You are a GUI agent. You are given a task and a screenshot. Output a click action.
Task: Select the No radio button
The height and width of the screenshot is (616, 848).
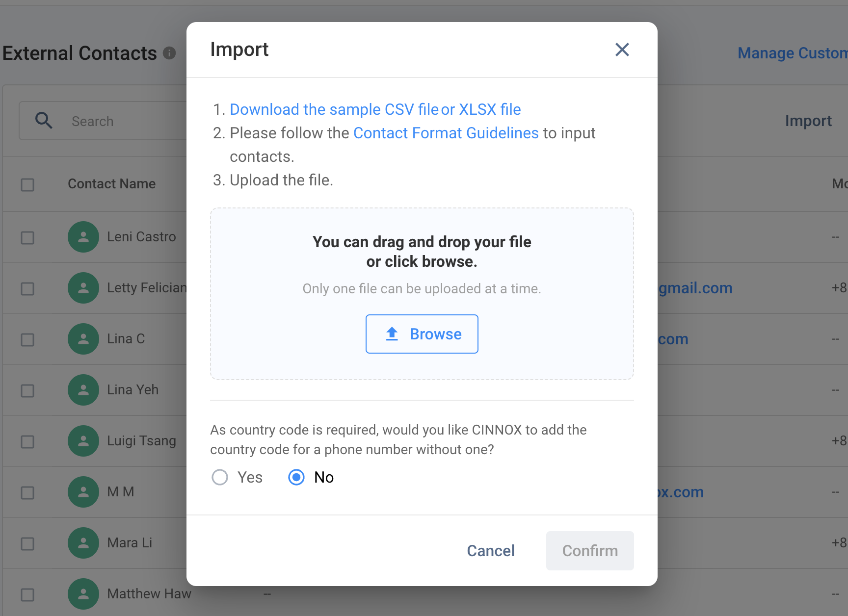tap(296, 477)
